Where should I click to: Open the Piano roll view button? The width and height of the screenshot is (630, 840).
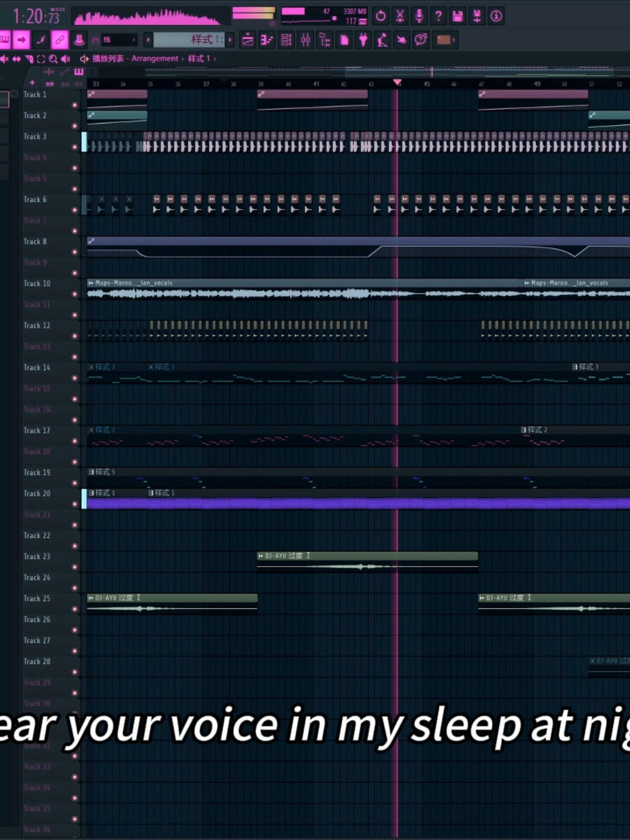point(267,40)
